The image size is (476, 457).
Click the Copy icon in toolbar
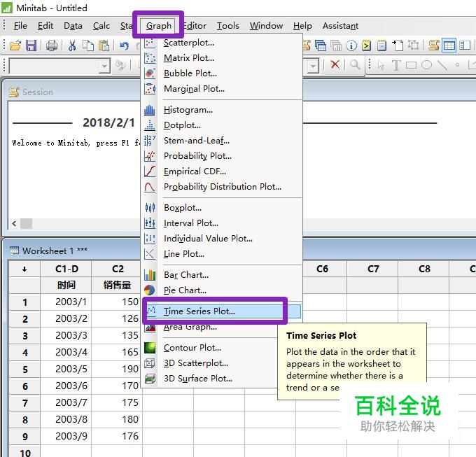(88, 45)
